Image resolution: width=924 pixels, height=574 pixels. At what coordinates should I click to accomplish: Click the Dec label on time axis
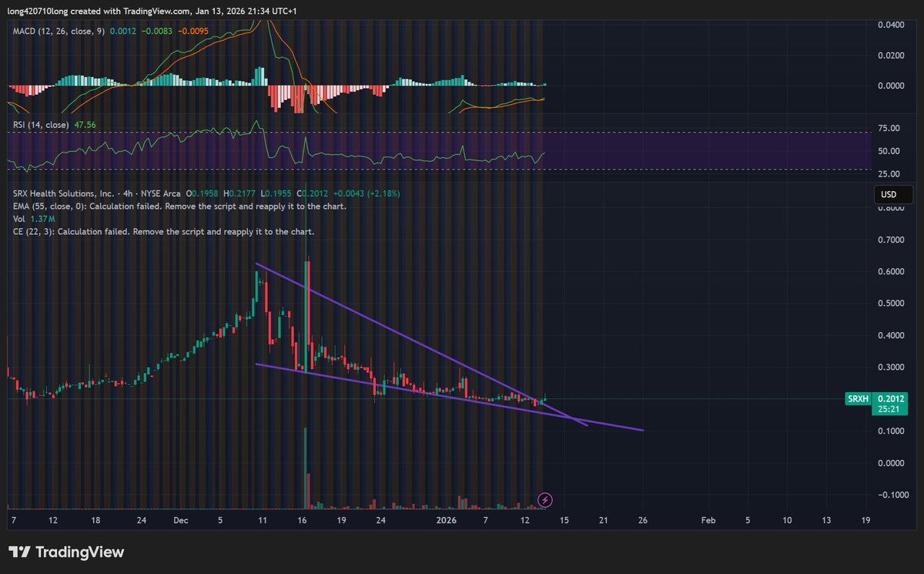coord(181,521)
